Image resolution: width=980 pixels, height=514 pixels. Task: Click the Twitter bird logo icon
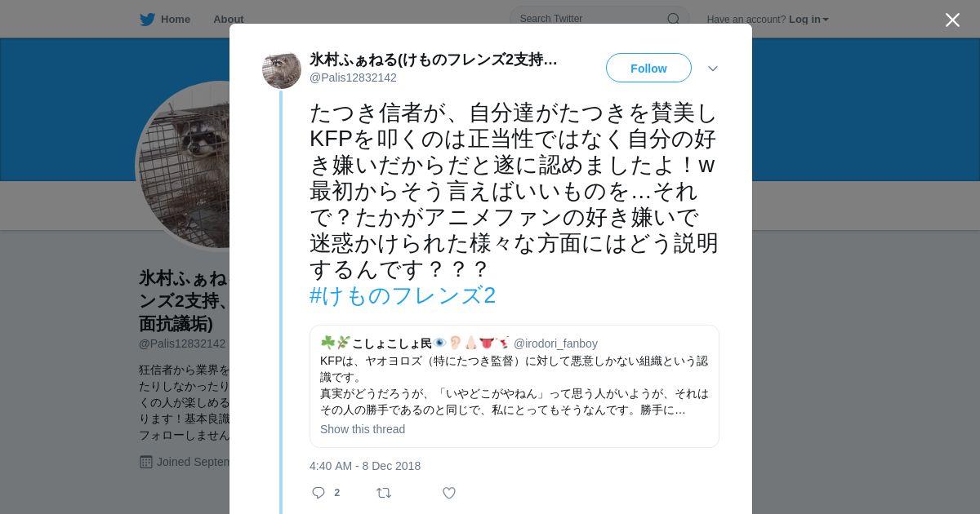point(147,20)
